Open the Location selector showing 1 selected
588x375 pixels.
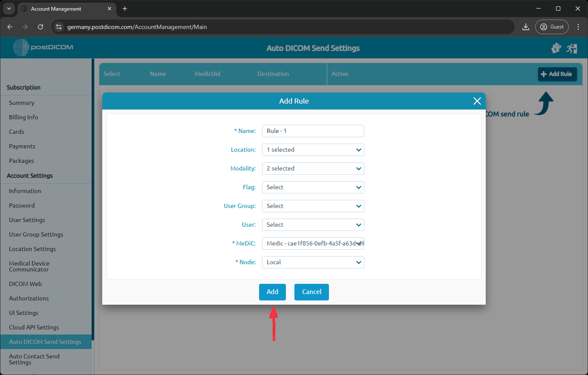[x=313, y=150]
